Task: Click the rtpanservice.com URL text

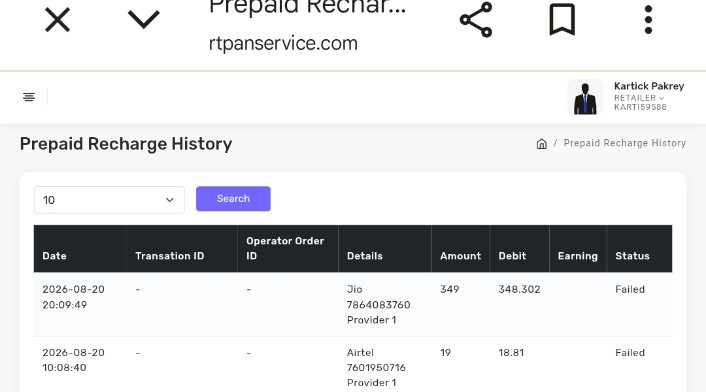Action: pos(283,44)
